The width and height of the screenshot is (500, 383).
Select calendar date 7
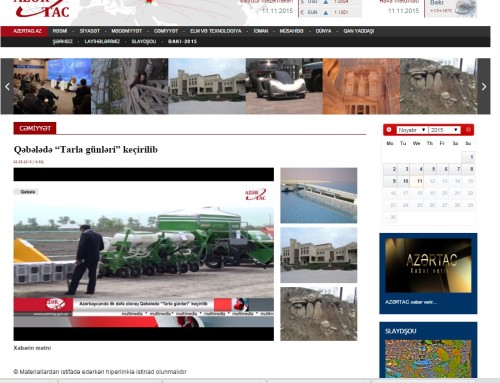tap(456, 169)
